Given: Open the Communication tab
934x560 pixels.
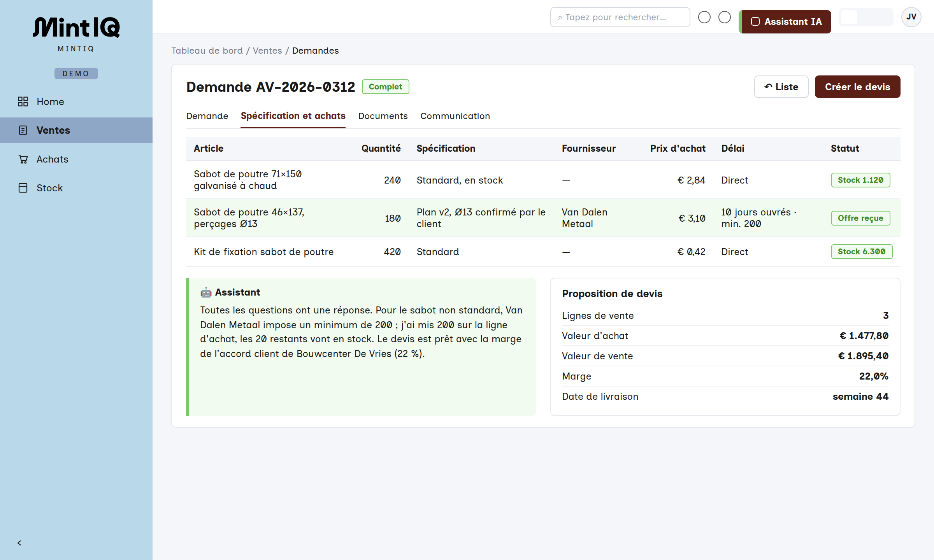Looking at the screenshot, I should tap(455, 116).
